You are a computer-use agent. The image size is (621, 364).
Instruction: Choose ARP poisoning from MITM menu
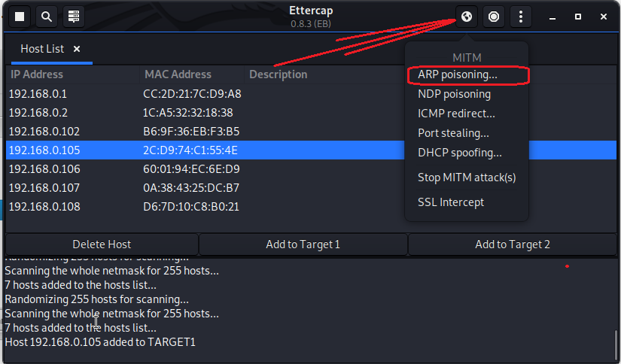[x=458, y=75]
